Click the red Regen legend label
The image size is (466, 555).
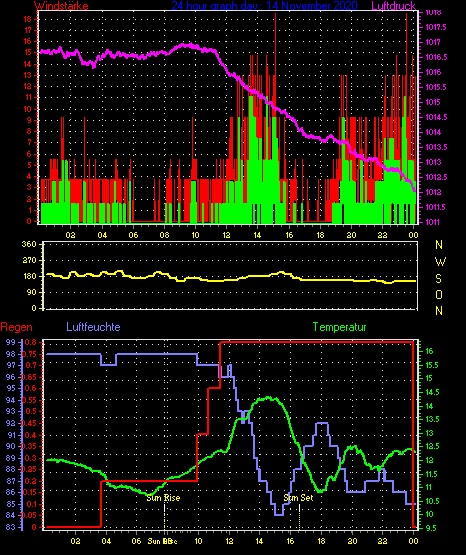click(x=16, y=327)
